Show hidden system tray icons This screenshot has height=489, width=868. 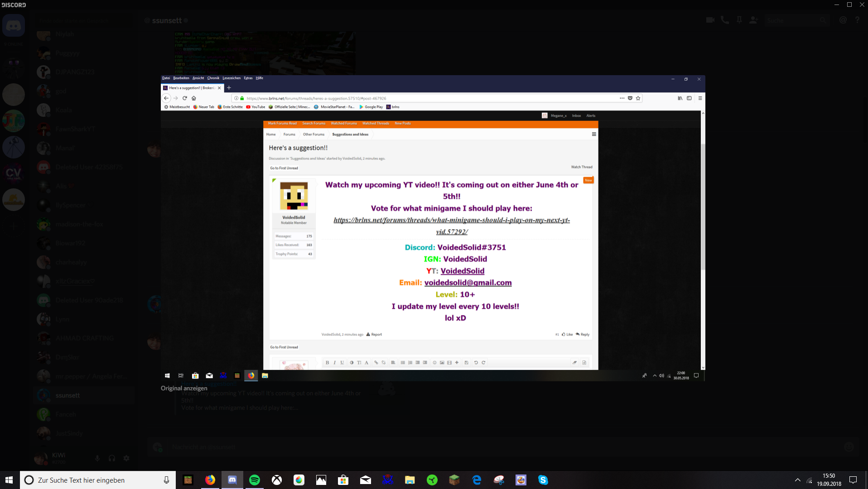pos(797,480)
